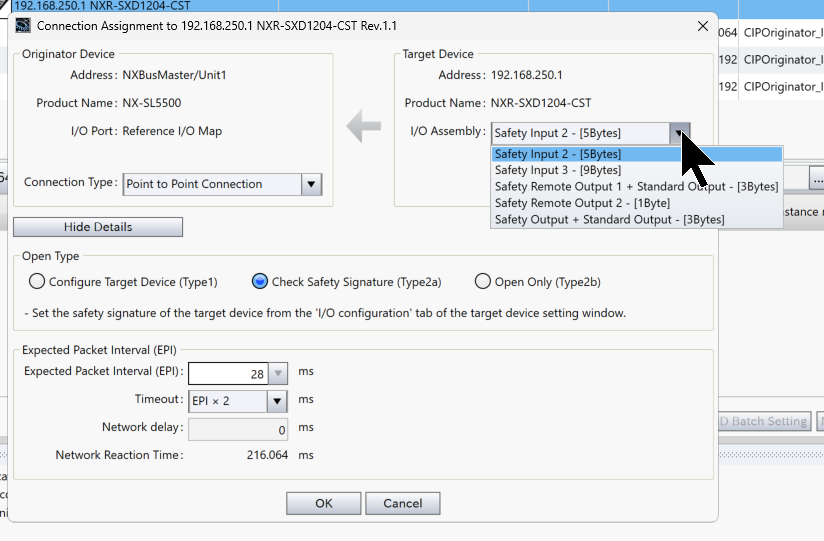Click the ellipsis button in background window
824x541 pixels.
(817, 179)
